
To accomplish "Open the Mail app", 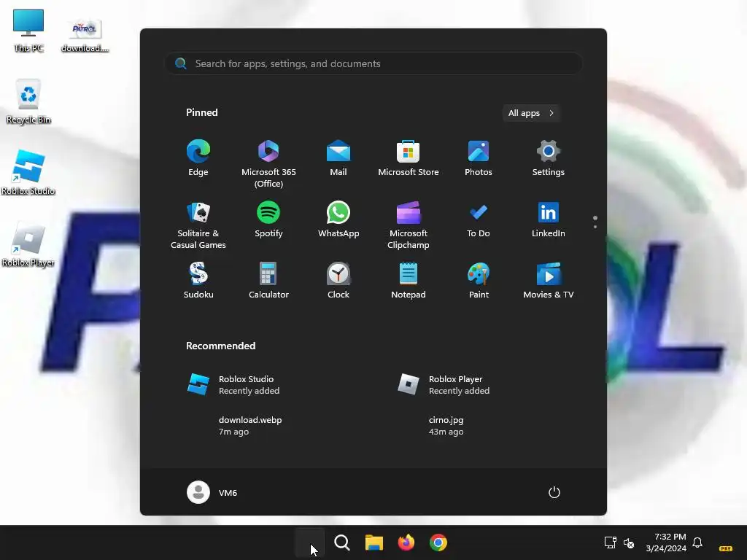I will pos(338,158).
